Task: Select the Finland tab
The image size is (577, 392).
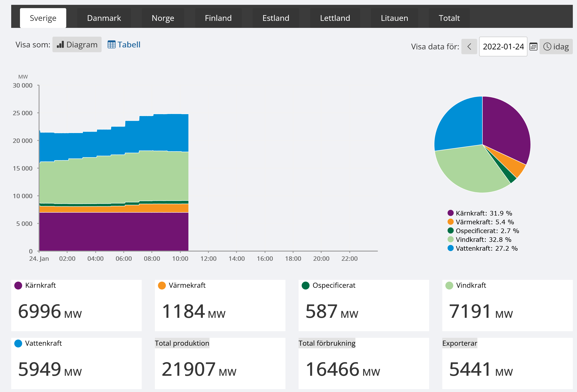Action: pyautogui.click(x=218, y=18)
